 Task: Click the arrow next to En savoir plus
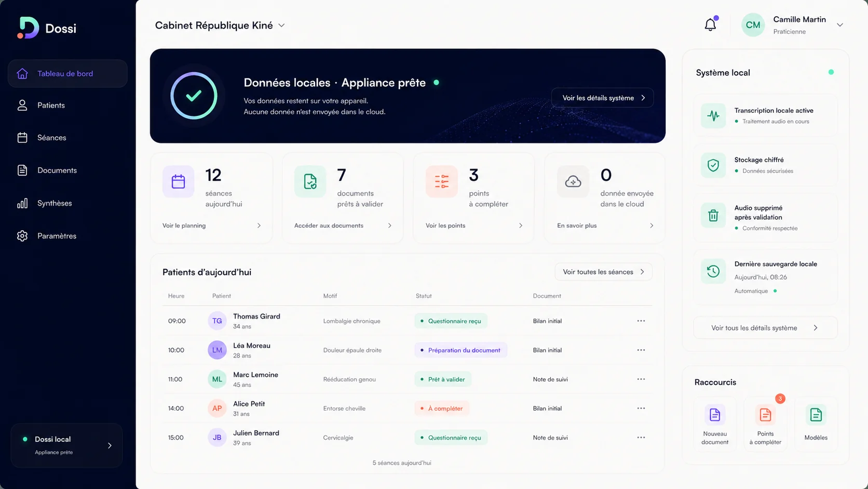tap(652, 226)
